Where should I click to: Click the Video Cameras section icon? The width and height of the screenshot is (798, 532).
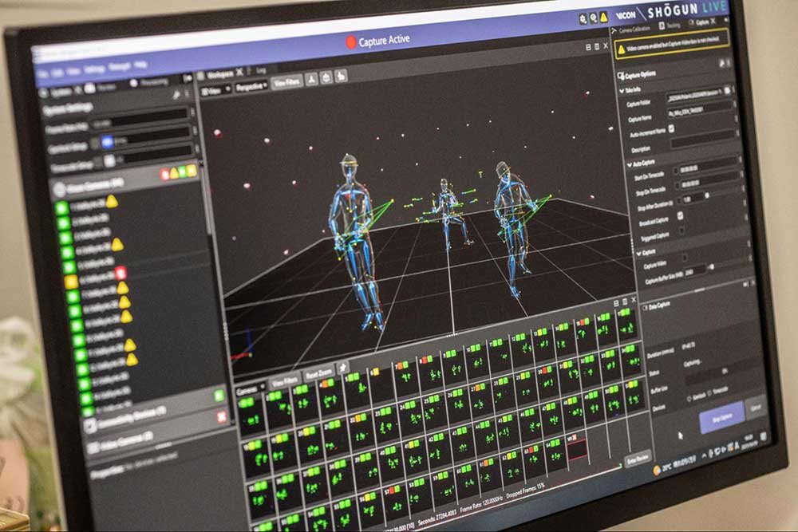point(93,447)
